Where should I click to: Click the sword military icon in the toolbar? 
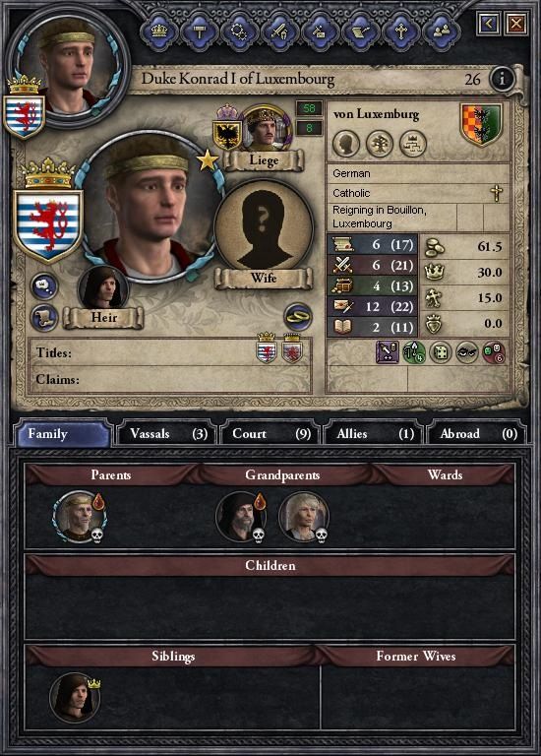(x=280, y=31)
